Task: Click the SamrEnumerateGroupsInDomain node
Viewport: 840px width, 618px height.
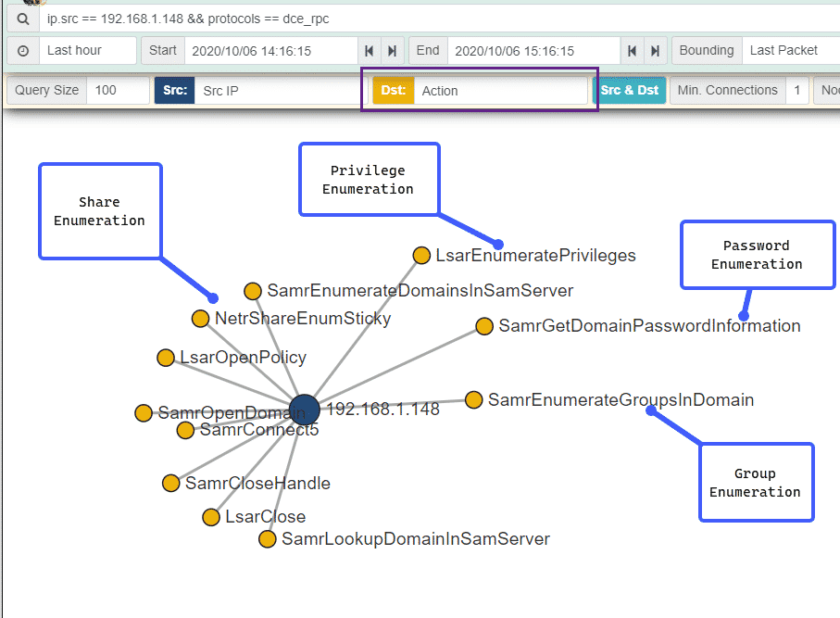Action: click(x=473, y=400)
